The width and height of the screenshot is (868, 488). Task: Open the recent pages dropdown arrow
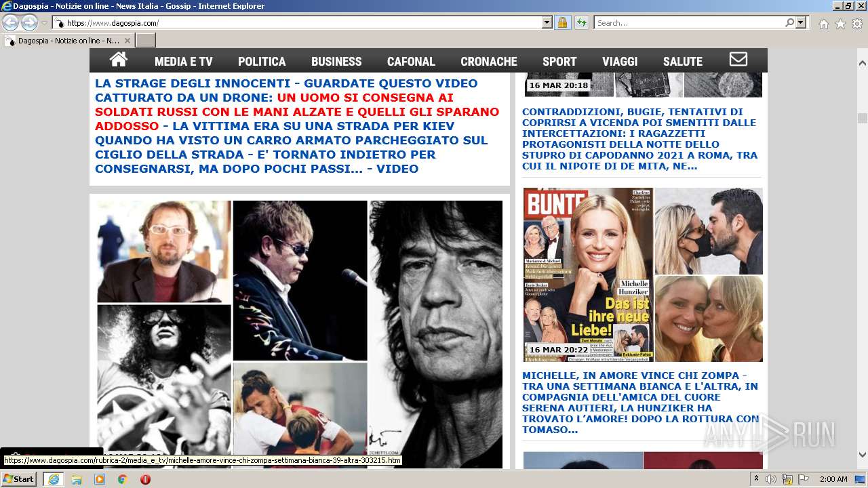click(44, 23)
